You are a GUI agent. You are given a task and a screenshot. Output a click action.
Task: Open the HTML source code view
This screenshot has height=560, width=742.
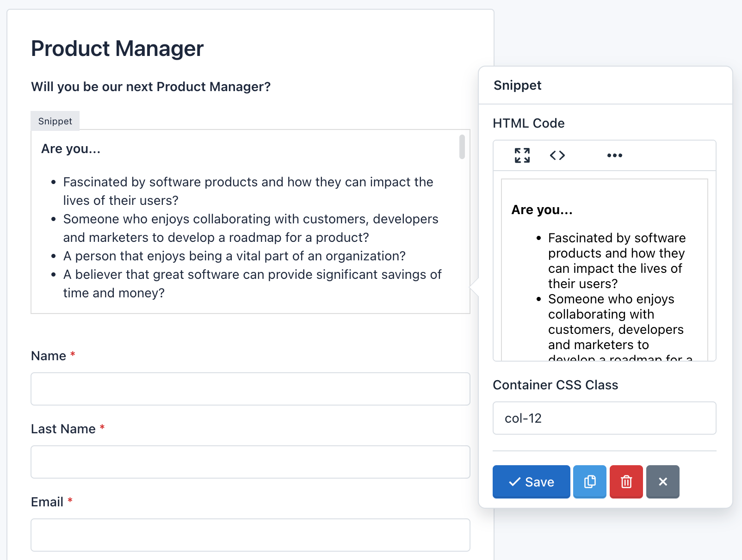[x=557, y=155]
